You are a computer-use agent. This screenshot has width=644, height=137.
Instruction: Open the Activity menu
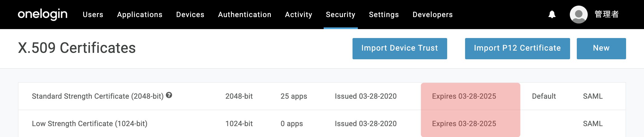click(298, 15)
